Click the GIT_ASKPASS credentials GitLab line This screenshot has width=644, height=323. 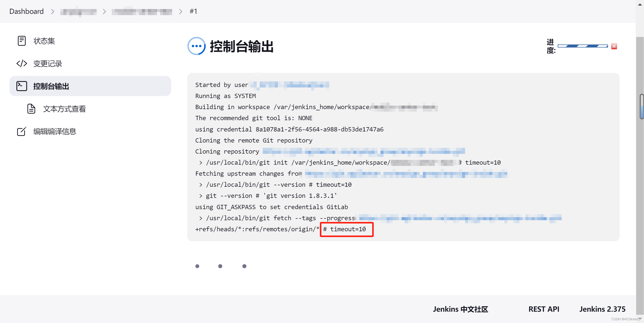pos(272,207)
